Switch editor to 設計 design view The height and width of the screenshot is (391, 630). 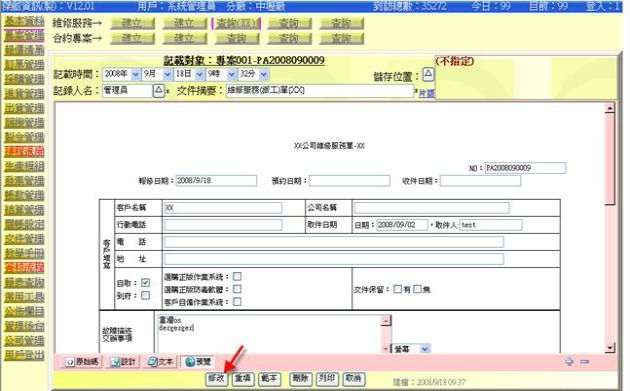pyautogui.click(x=124, y=362)
